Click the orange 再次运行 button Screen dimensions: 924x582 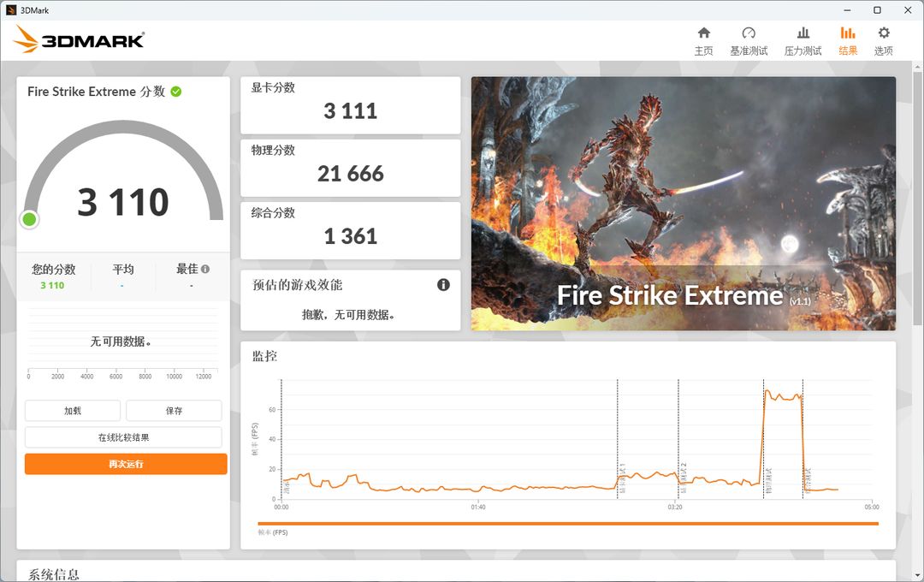coord(126,464)
